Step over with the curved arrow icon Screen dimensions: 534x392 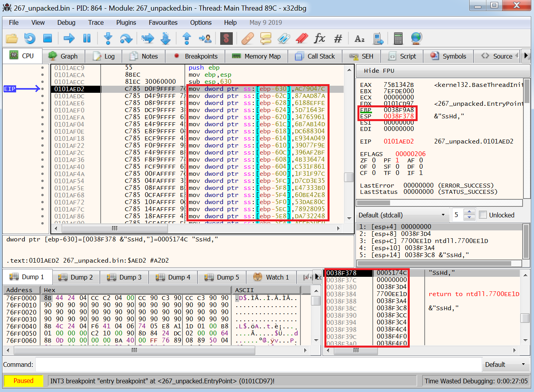(x=126, y=39)
